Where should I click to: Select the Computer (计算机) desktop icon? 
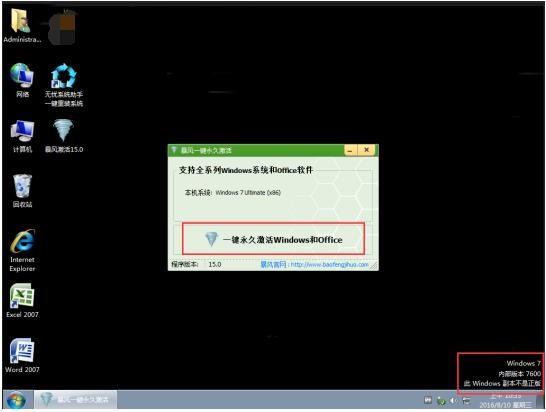(22, 136)
